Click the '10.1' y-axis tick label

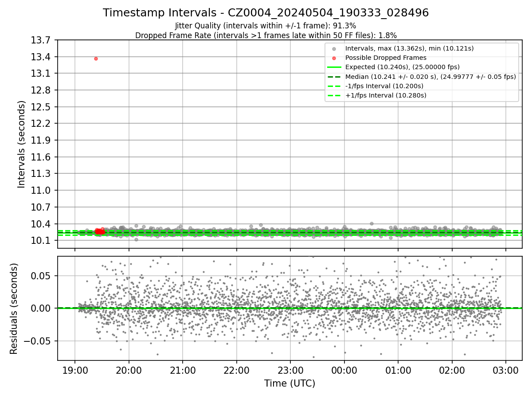click(41, 241)
